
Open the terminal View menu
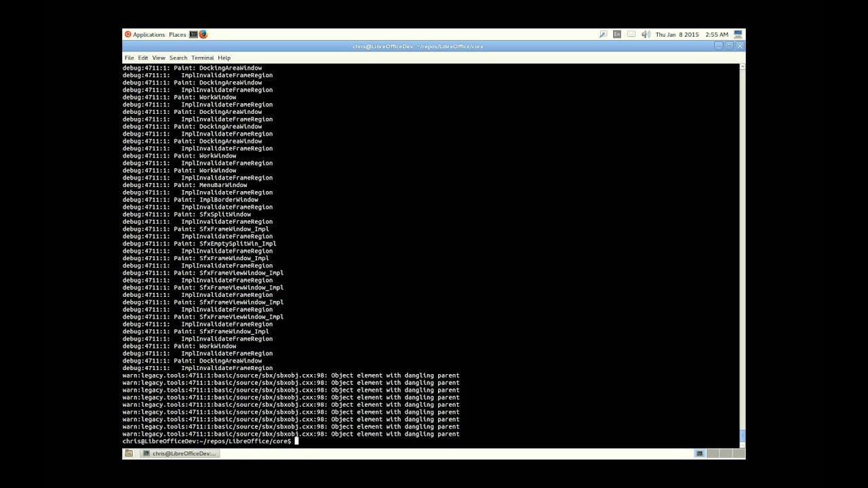click(x=159, y=58)
